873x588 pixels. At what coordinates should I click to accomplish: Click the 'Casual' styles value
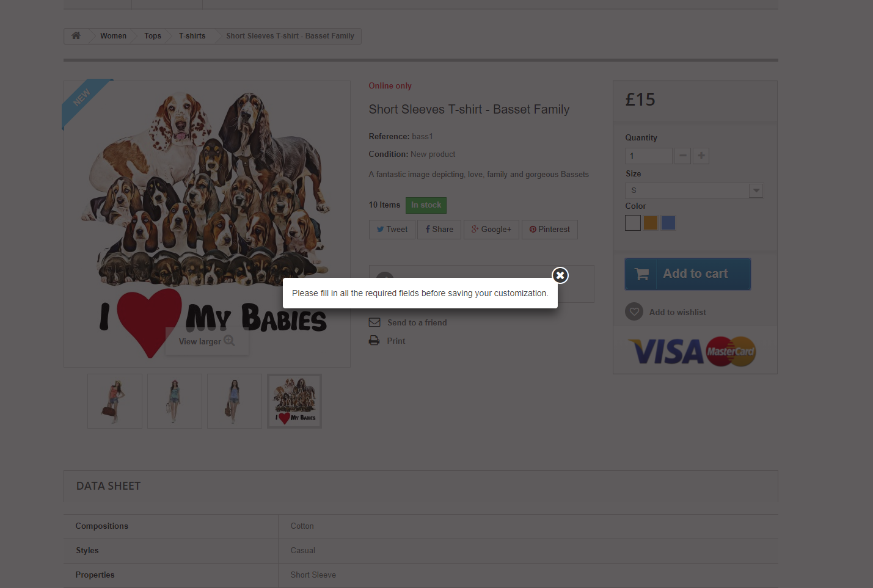(x=303, y=551)
